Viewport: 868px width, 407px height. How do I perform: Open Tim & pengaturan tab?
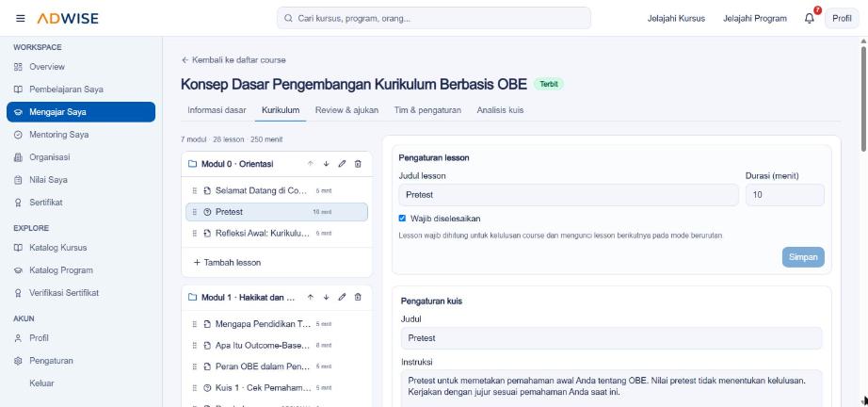[x=427, y=110]
